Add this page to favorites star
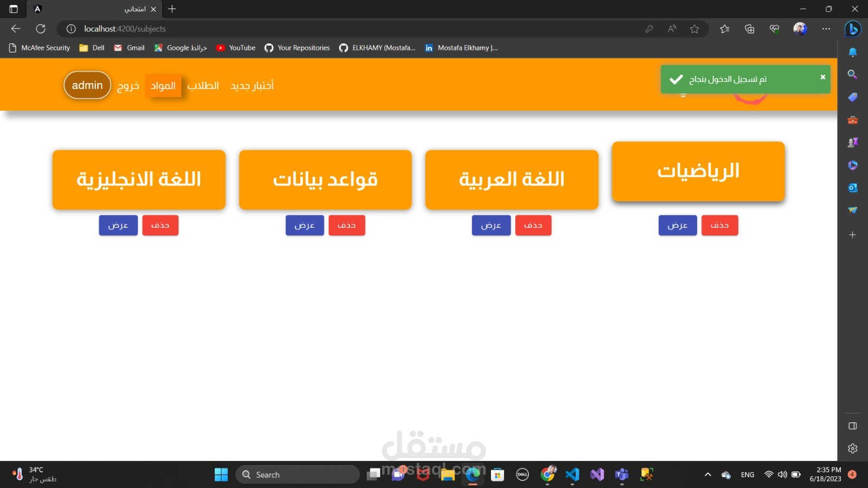This screenshot has width=868, height=488. 694,29
